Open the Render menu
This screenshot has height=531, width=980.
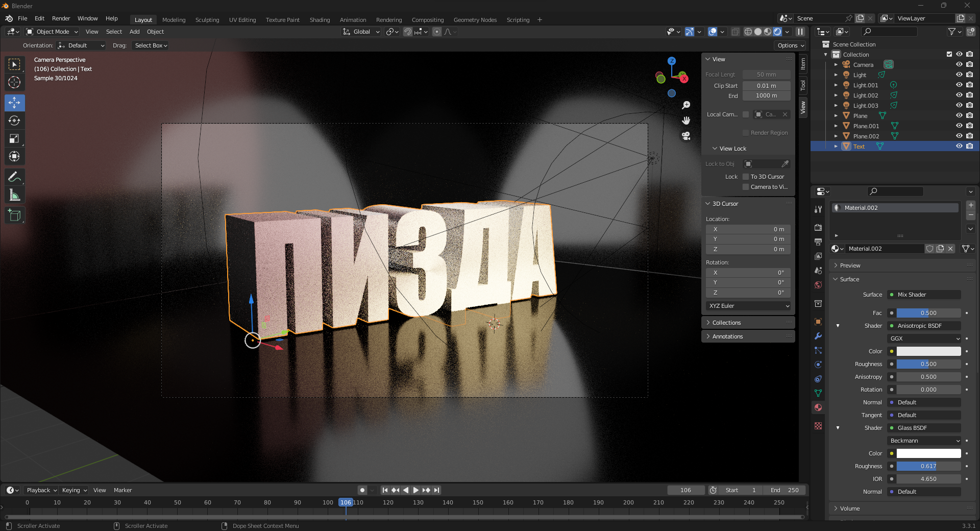click(61, 18)
